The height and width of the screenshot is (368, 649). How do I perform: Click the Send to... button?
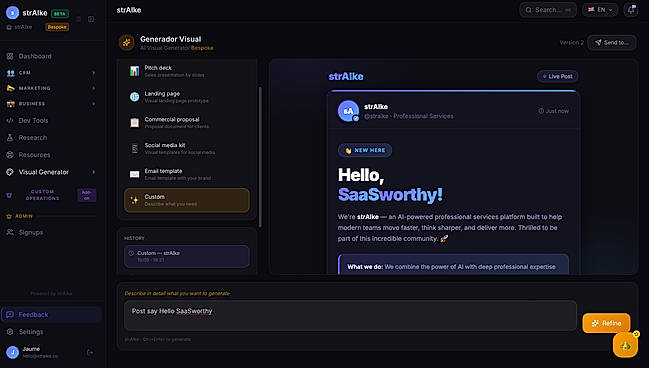(612, 43)
